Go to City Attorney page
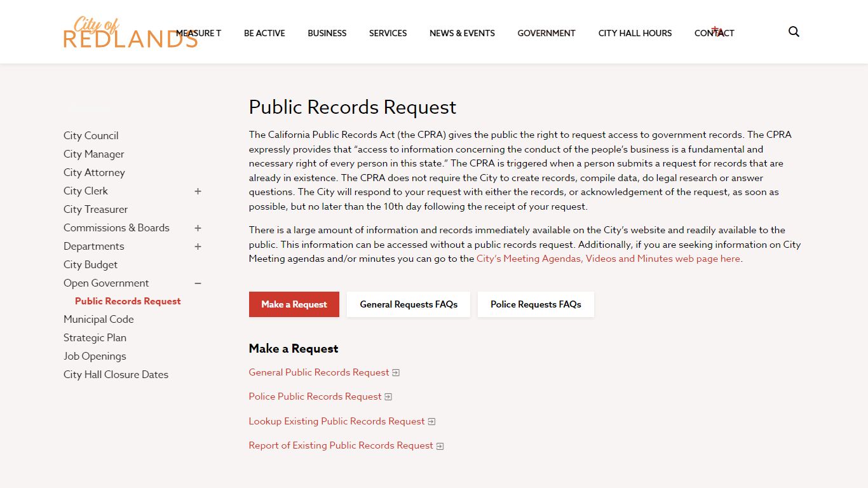 point(94,172)
